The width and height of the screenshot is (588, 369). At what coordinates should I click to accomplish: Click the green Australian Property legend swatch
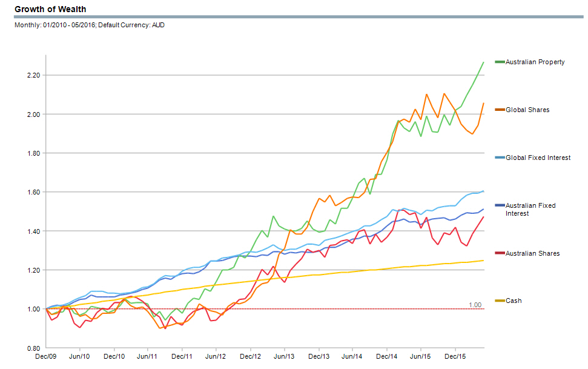[x=500, y=62]
